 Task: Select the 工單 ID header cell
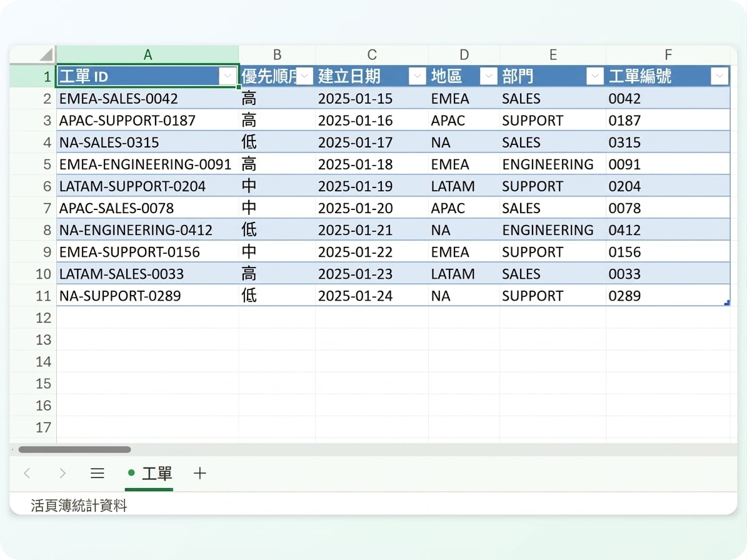[148, 76]
